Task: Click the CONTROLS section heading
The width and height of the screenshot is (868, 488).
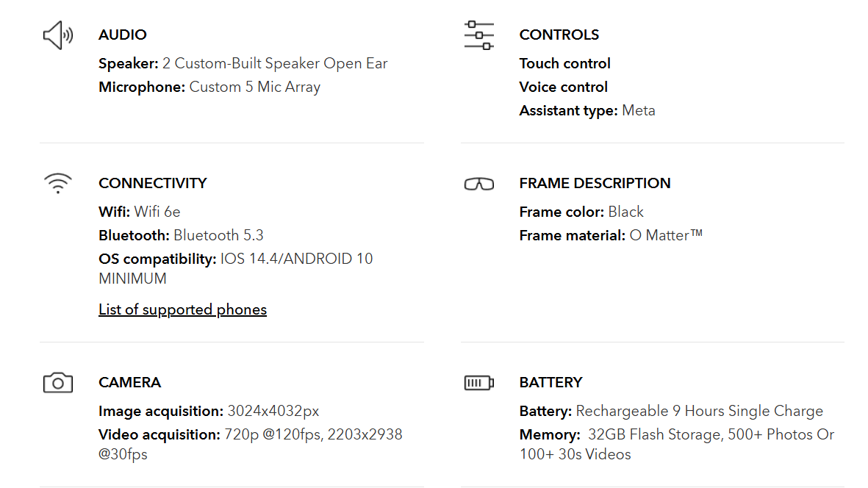Action: (559, 35)
